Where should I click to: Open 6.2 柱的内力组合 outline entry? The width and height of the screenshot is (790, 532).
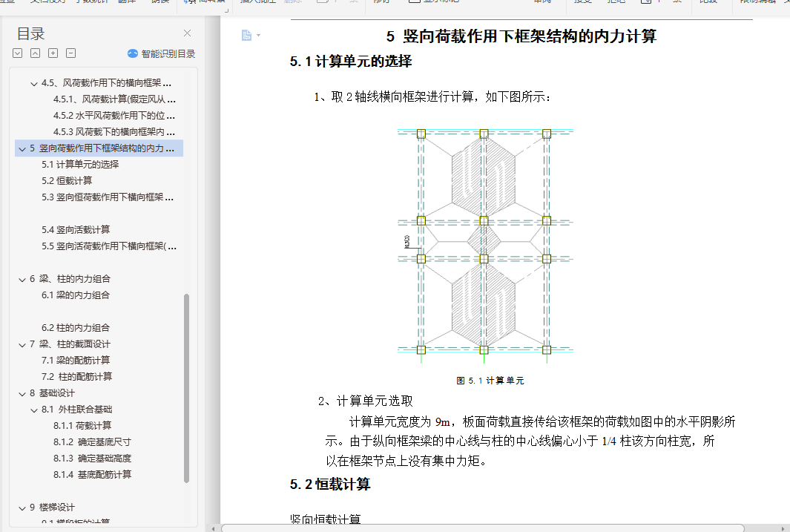[76, 327]
